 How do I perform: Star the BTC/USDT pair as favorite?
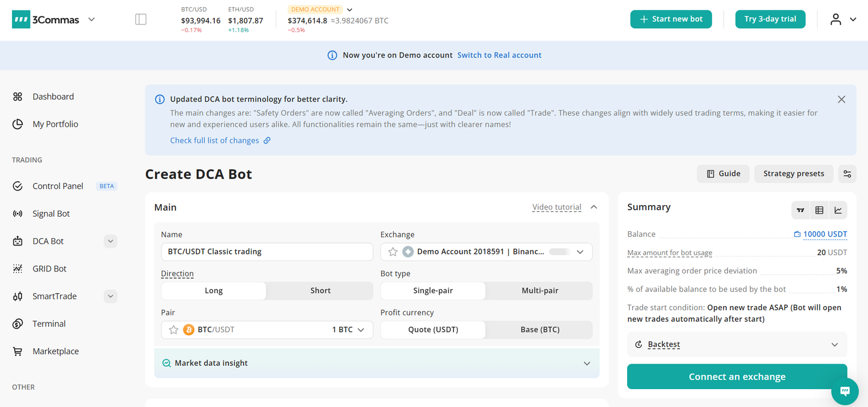coord(174,330)
